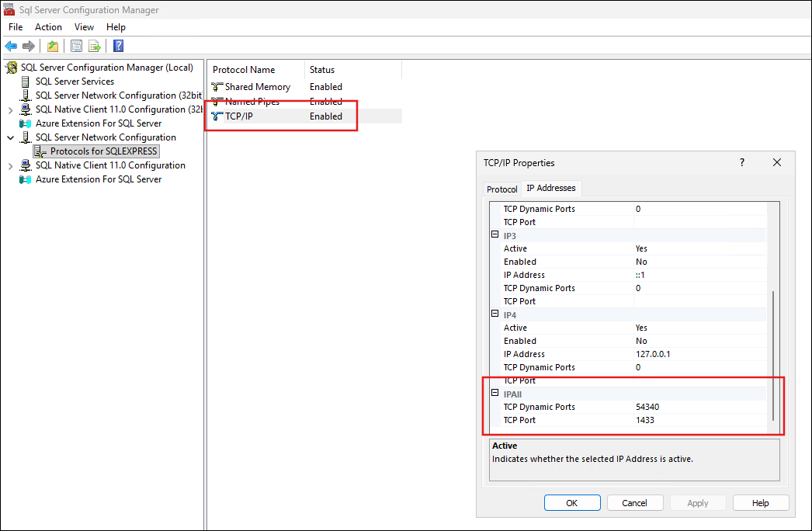Select the SQL Server Network Configuration tree item label

click(x=106, y=137)
